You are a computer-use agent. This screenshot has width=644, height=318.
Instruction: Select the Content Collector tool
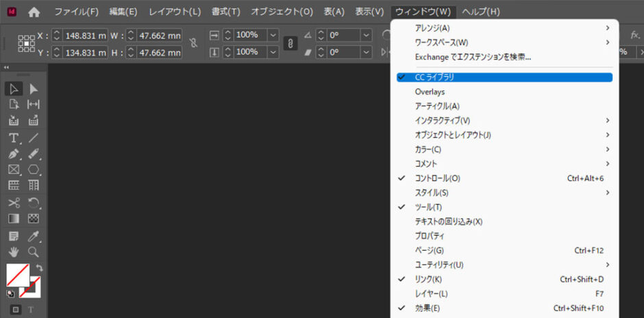click(x=14, y=121)
